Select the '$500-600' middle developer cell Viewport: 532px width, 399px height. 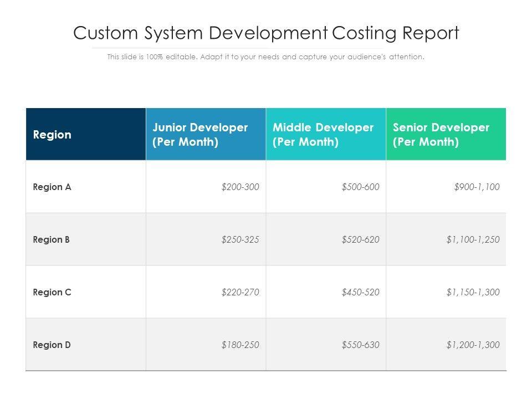pos(360,187)
